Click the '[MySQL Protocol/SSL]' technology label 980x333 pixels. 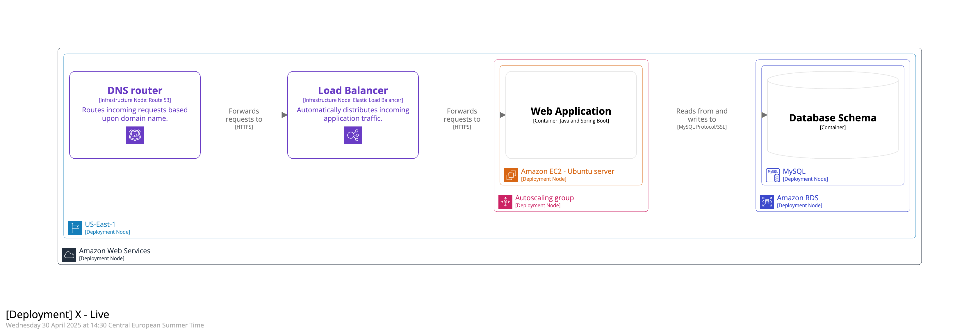point(701,127)
